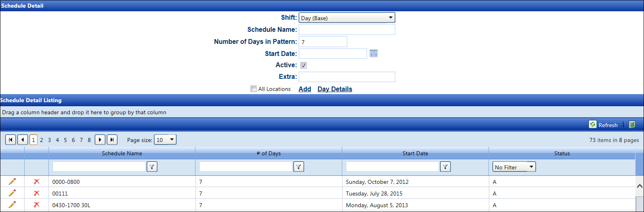Edit the 0000-0800 schedule row
Image resolution: width=644 pixels, height=212 pixels.
click(12, 182)
